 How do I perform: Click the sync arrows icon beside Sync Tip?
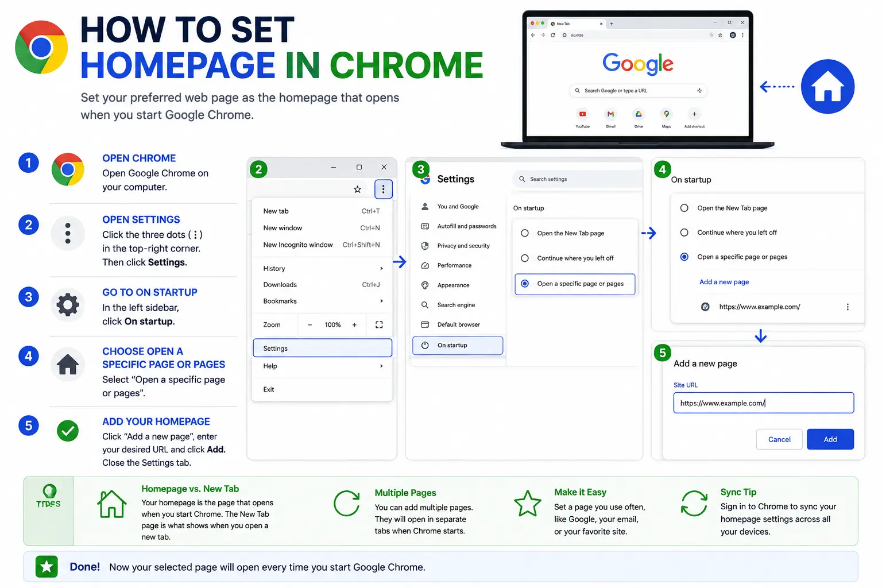pos(694,504)
